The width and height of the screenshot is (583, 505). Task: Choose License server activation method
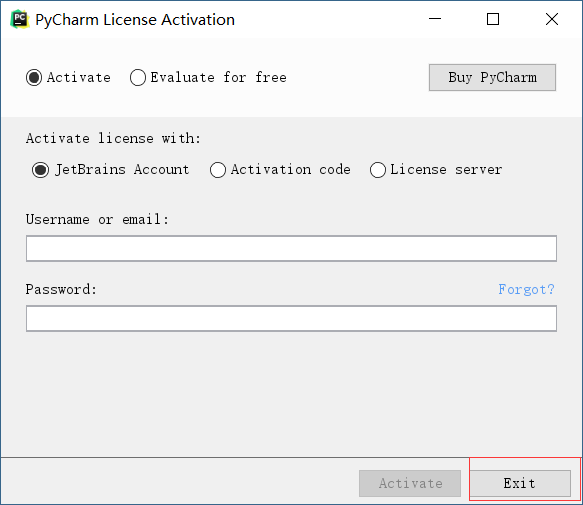436,170
